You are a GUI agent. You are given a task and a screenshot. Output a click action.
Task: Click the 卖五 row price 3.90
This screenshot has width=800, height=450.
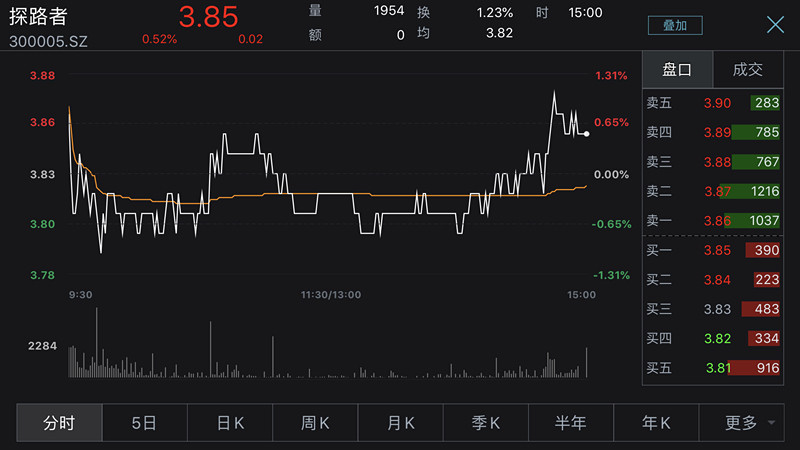pyautogui.click(x=717, y=103)
